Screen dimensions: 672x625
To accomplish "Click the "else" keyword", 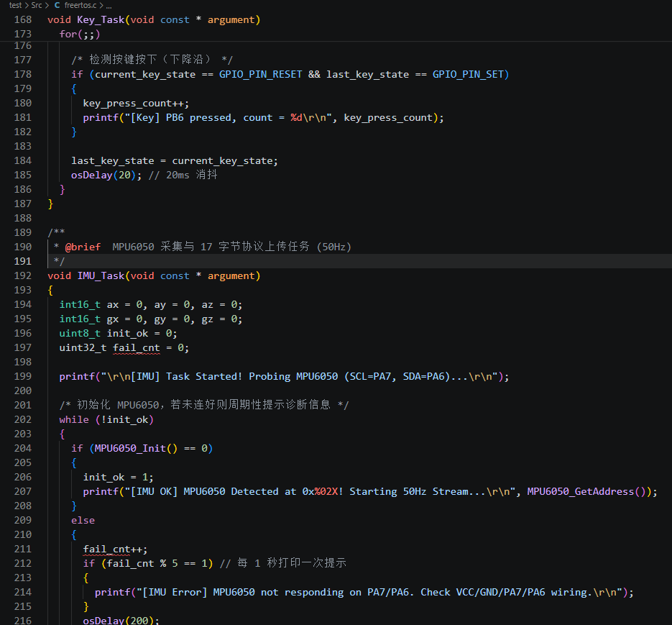I will (x=83, y=520).
